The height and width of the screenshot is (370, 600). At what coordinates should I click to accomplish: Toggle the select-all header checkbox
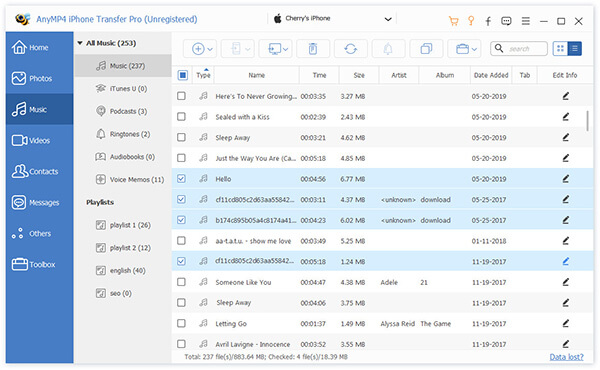click(183, 75)
